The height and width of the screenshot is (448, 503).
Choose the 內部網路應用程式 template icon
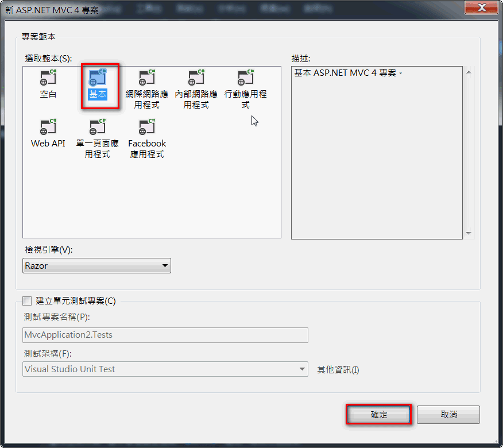coord(196,78)
